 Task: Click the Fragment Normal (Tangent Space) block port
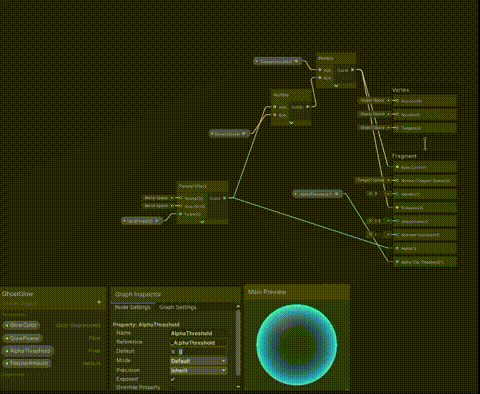397,181
